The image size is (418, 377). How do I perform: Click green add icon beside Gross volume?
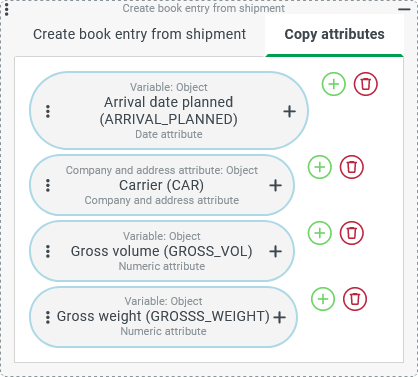tap(320, 233)
